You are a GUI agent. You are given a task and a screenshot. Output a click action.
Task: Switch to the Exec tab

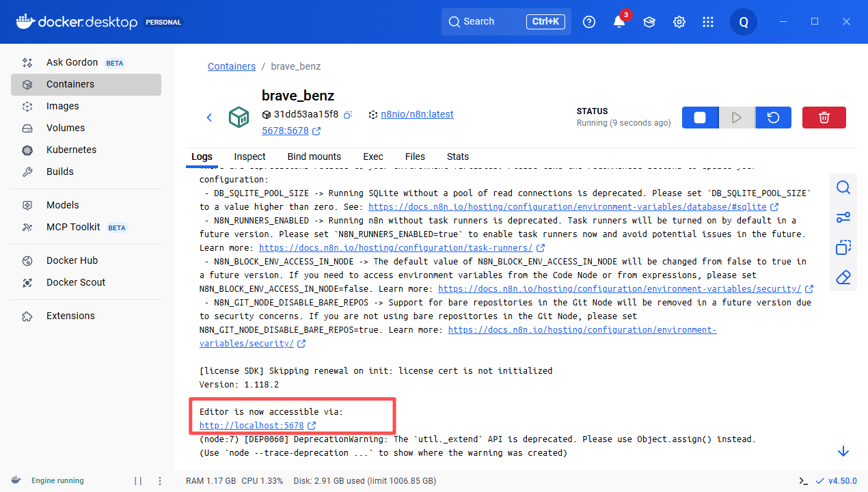click(373, 156)
